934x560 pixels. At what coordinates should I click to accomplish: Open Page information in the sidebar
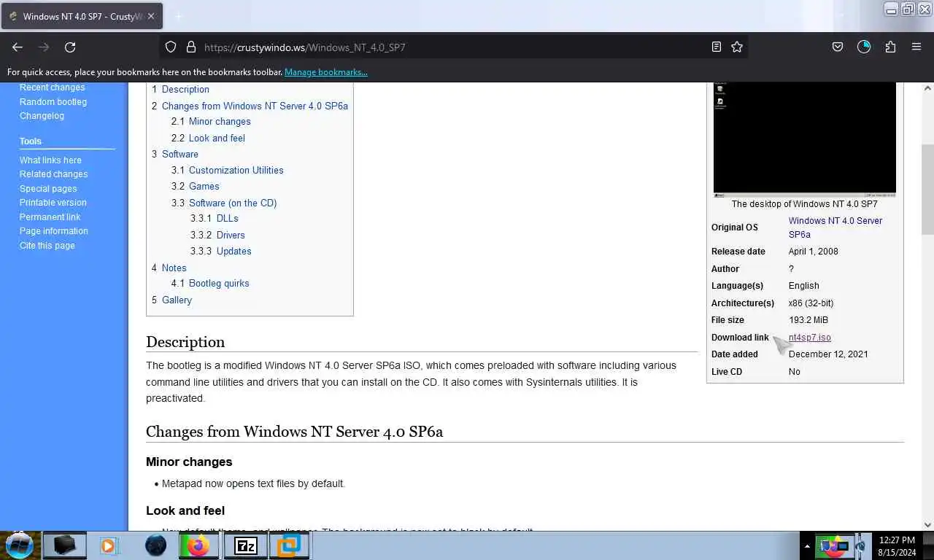click(54, 231)
